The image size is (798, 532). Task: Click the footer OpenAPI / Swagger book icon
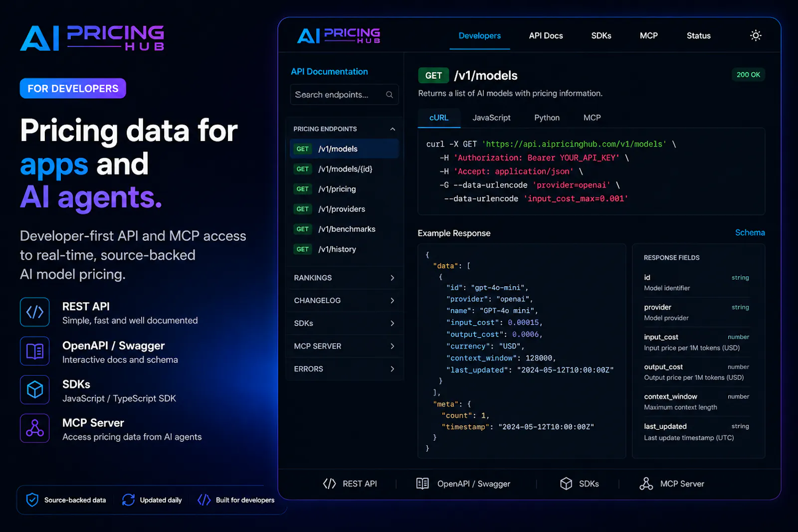[x=422, y=484]
